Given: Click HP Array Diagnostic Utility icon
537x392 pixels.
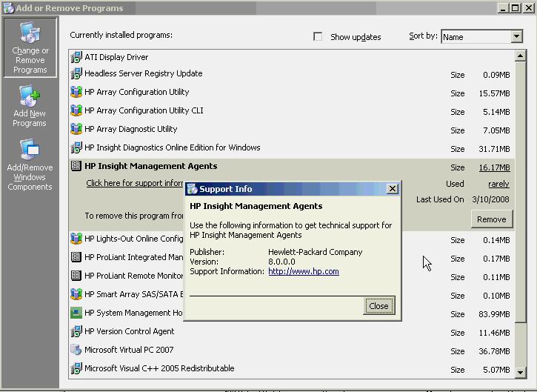Looking at the screenshot, I should click(x=76, y=129).
